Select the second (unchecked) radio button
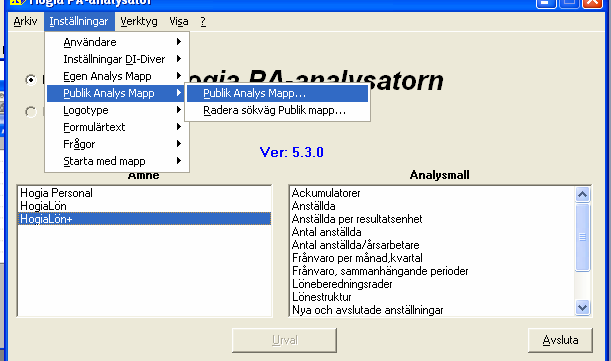The width and height of the screenshot is (611, 361). 31,112
